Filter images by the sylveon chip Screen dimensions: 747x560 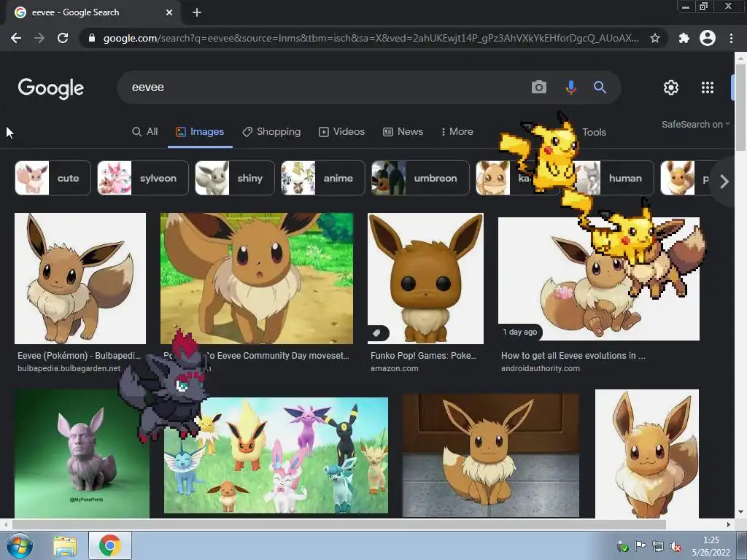[x=143, y=178]
